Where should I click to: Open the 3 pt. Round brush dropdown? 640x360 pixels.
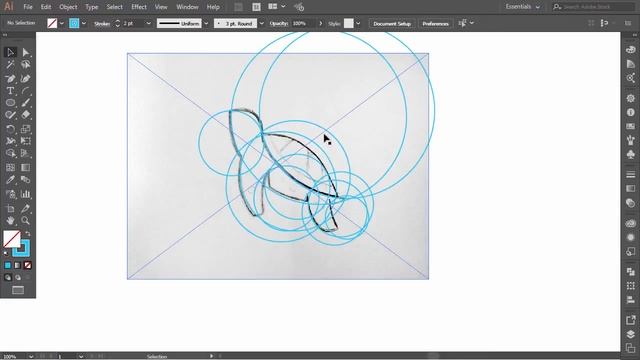pyautogui.click(x=262, y=24)
